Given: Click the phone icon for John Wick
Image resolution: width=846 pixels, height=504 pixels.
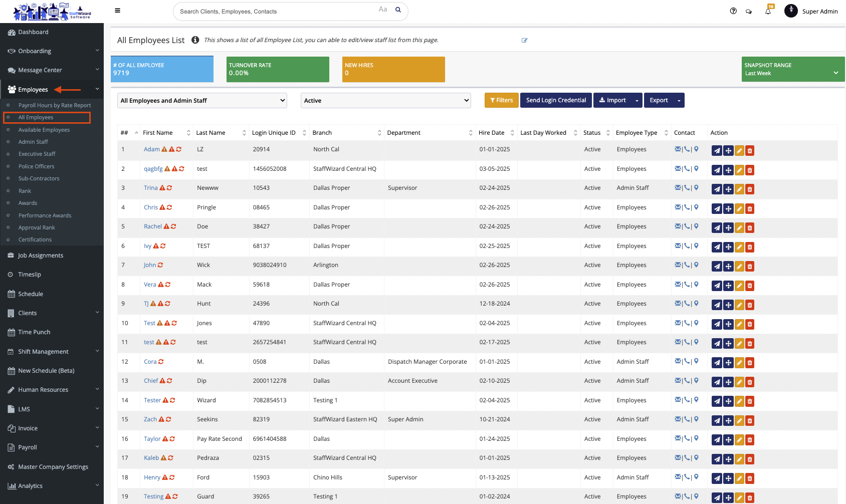Looking at the screenshot, I should 687,265.
